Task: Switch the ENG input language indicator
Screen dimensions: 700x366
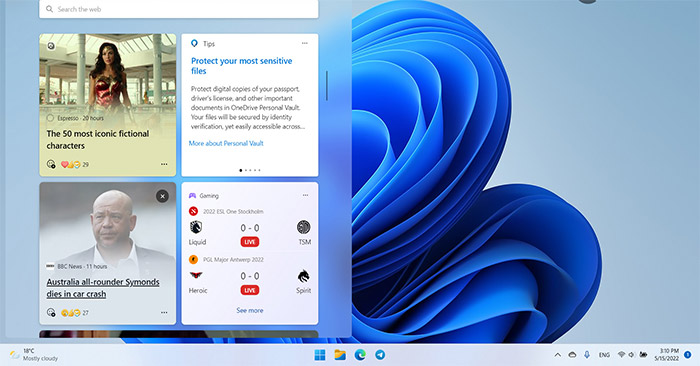Action: (x=604, y=355)
